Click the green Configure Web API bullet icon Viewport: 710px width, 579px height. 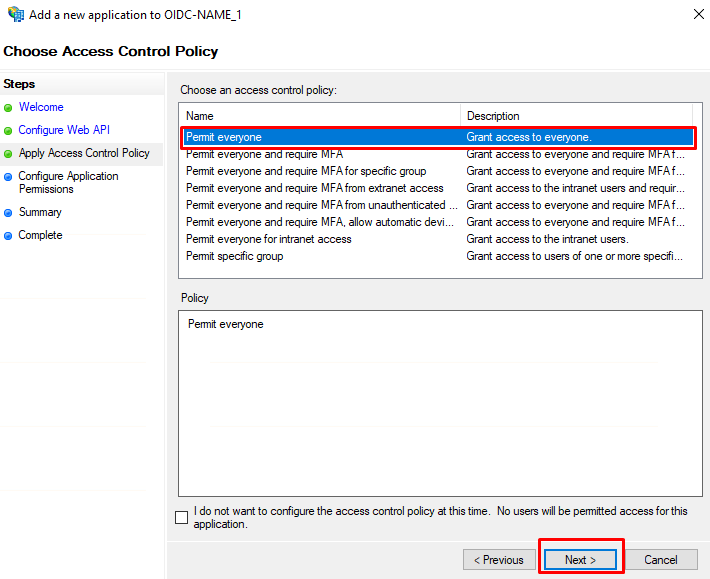(x=8, y=131)
